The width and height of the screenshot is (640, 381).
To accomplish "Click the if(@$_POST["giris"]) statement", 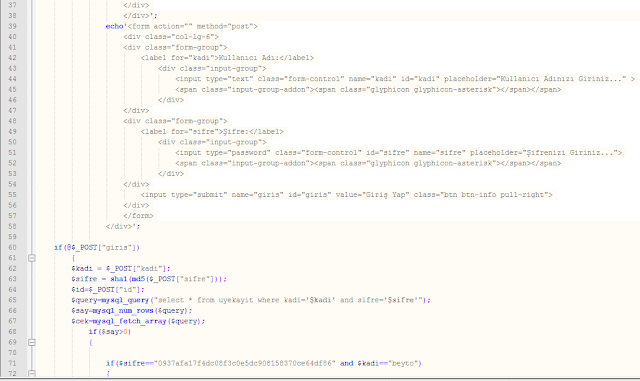I will pyautogui.click(x=97, y=247).
